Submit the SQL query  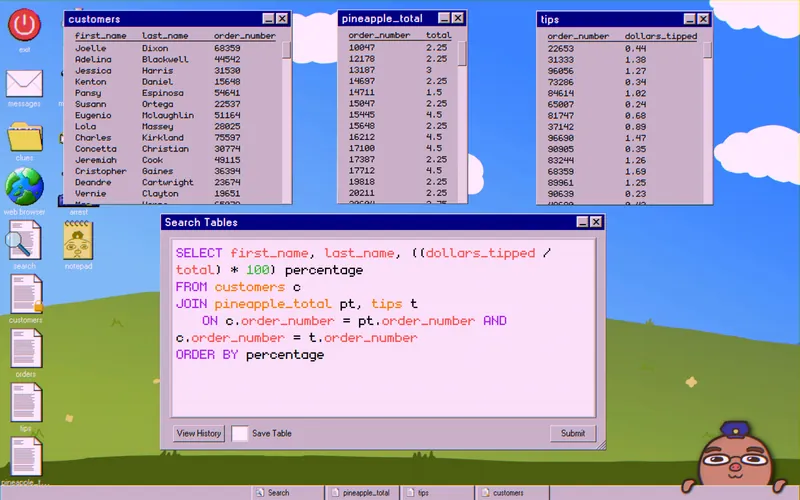(x=572, y=433)
